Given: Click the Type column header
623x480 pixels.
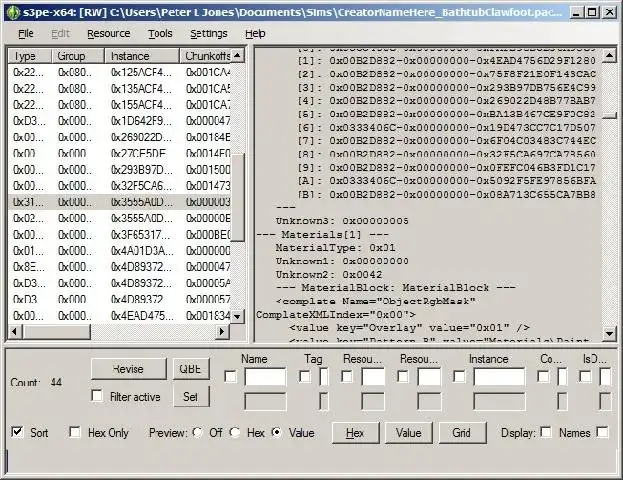Looking at the screenshot, I should [x=30, y=56].
